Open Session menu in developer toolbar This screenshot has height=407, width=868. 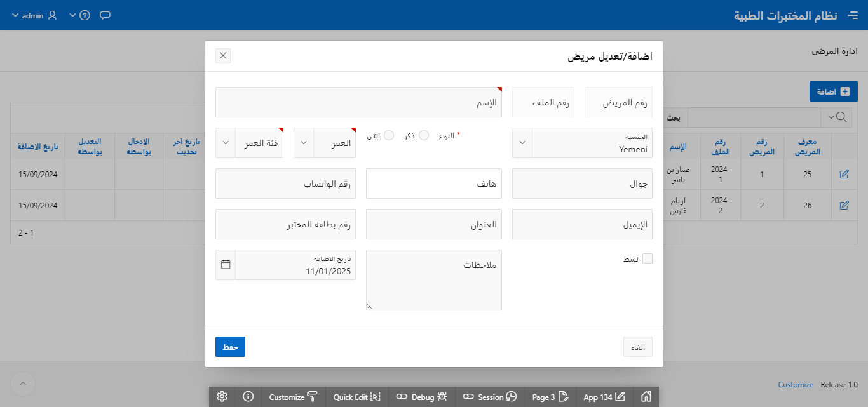pyautogui.click(x=489, y=397)
